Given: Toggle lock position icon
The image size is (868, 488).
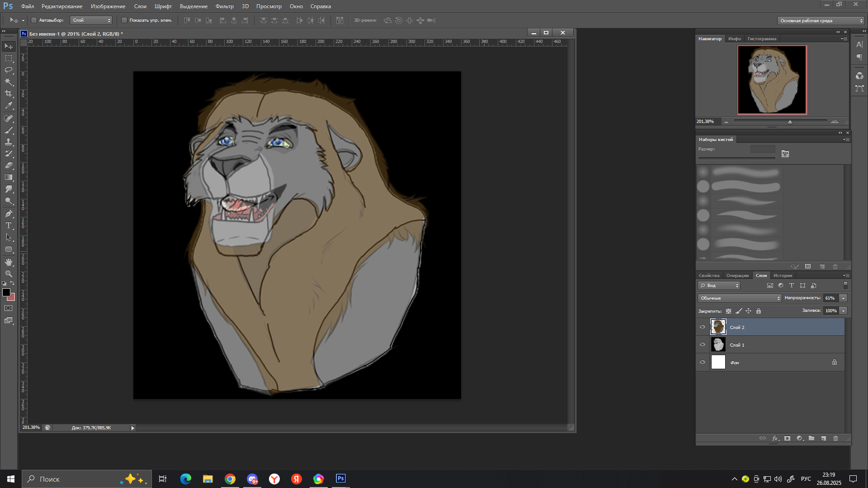Looking at the screenshot, I should (x=749, y=311).
